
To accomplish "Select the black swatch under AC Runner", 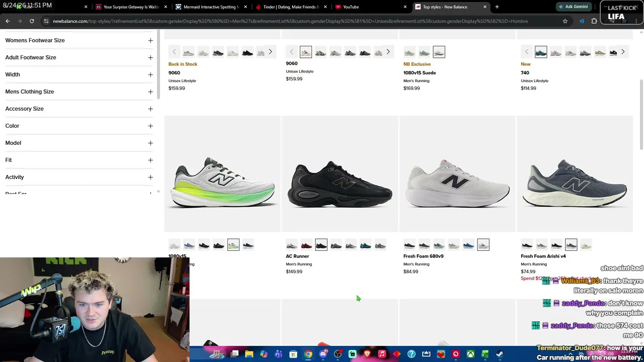I will 321,245.
